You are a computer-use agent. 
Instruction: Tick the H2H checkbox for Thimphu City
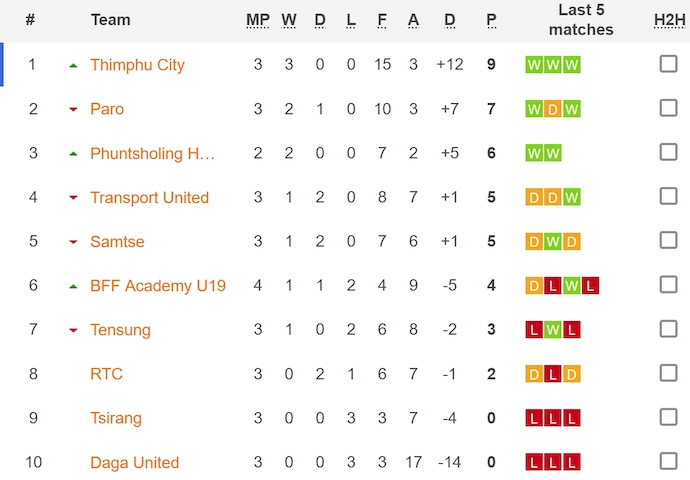pyautogui.click(x=668, y=64)
